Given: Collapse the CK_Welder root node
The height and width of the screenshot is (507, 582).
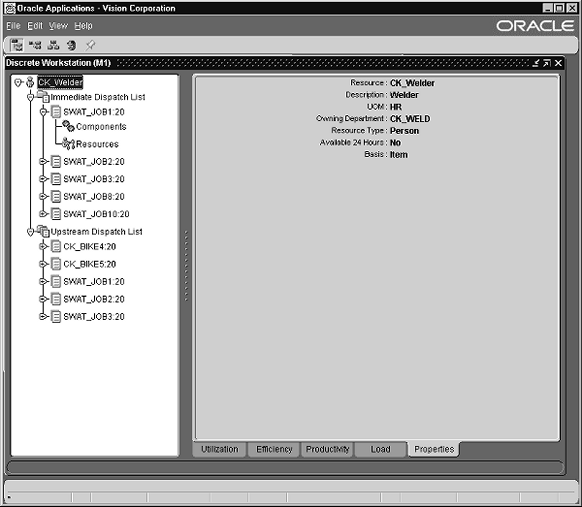Looking at the screenshot, I should [18, 82].
